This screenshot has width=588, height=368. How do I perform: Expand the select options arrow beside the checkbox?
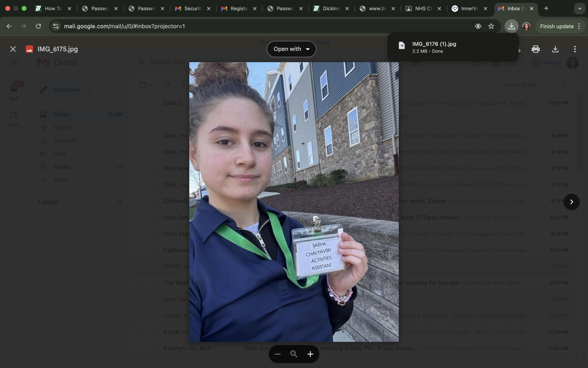point(151,85)
